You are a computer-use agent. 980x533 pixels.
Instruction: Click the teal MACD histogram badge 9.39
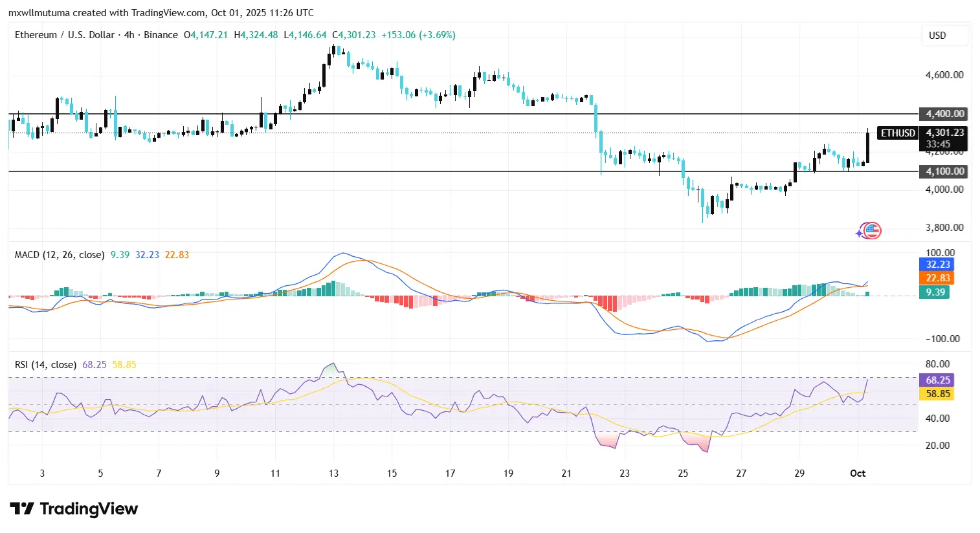935,292
